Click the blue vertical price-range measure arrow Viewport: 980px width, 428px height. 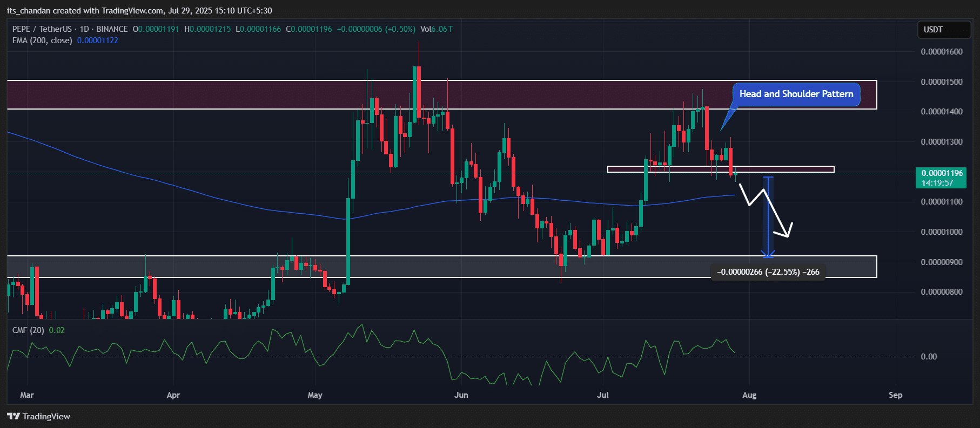coord(768,216)
